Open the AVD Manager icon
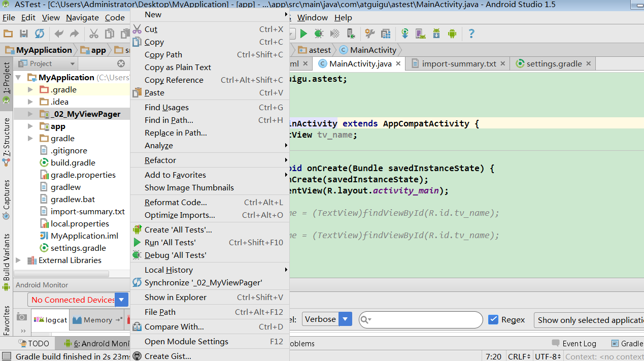 420,34
